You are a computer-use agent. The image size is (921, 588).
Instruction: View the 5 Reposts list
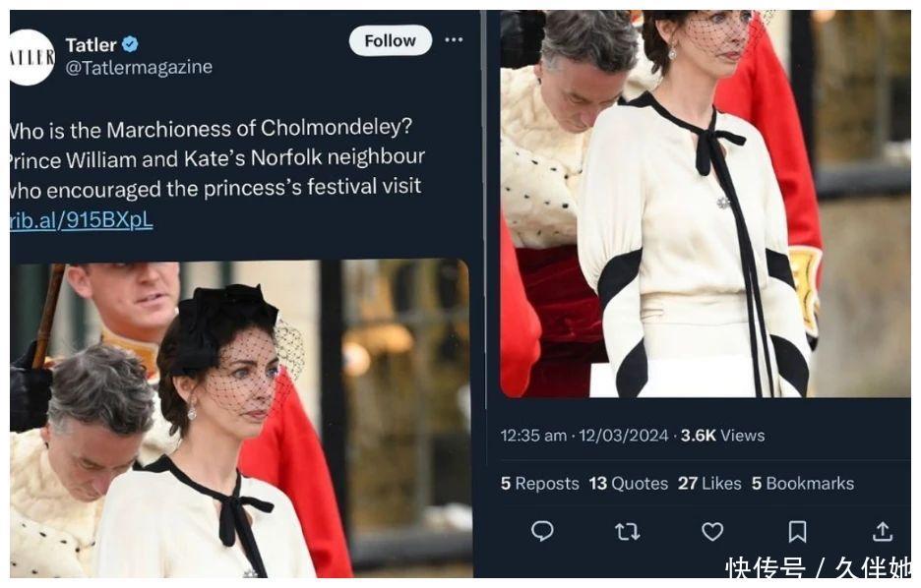coord(539,483)
